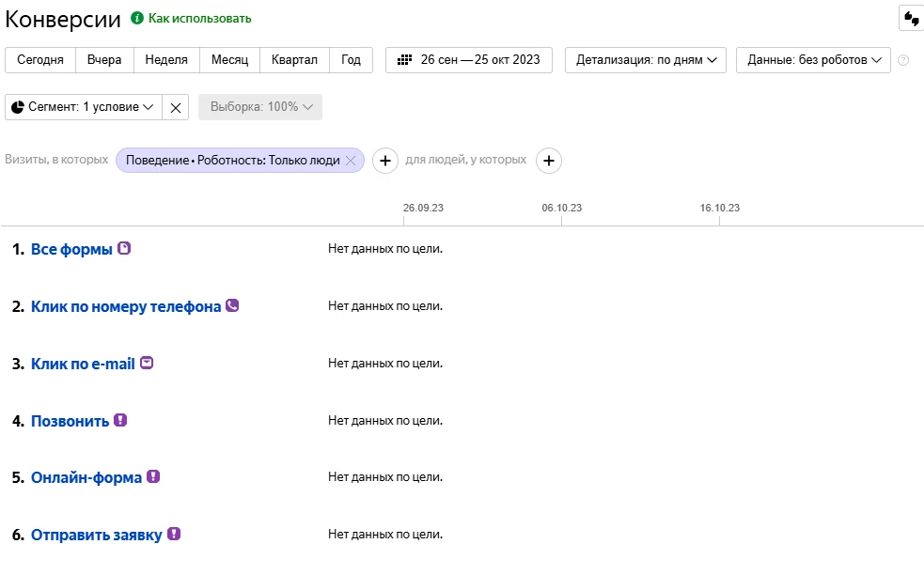Image resolution: width=924 pixels, height=575 pixels.
Task: Click the quote feedback icon at top right
Action: [x=912, y=18]
